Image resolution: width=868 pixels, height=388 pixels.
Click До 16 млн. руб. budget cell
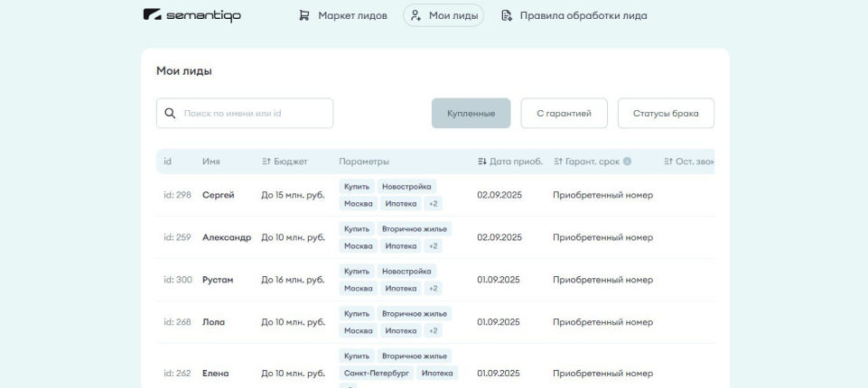point(293,280)
